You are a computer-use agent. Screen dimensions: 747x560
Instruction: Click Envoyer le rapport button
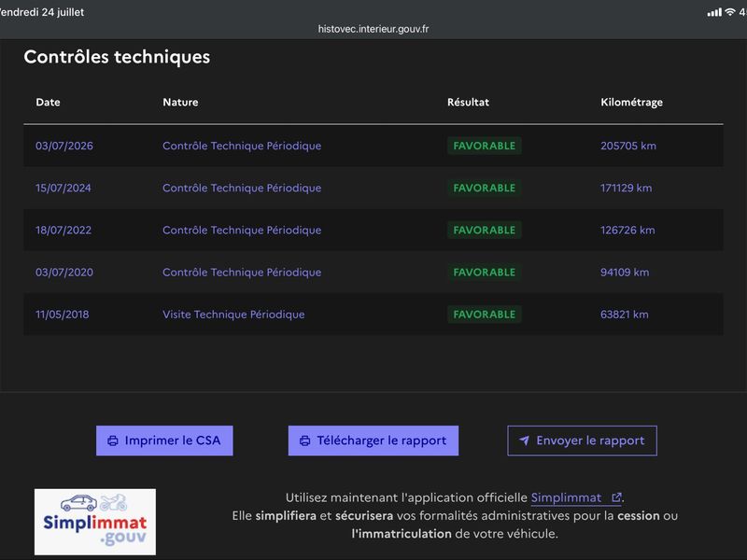pos(582,441)
